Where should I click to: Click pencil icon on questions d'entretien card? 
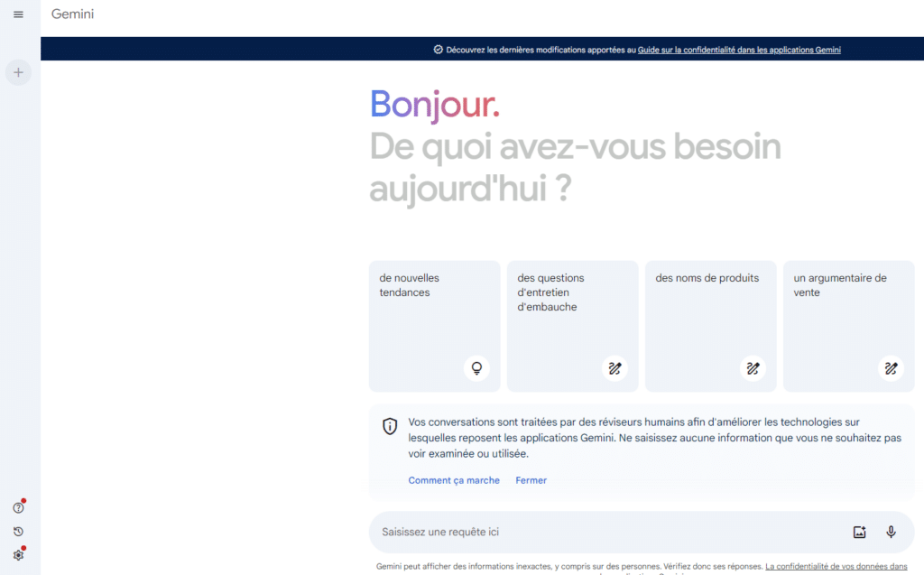(x=614, y=368)
